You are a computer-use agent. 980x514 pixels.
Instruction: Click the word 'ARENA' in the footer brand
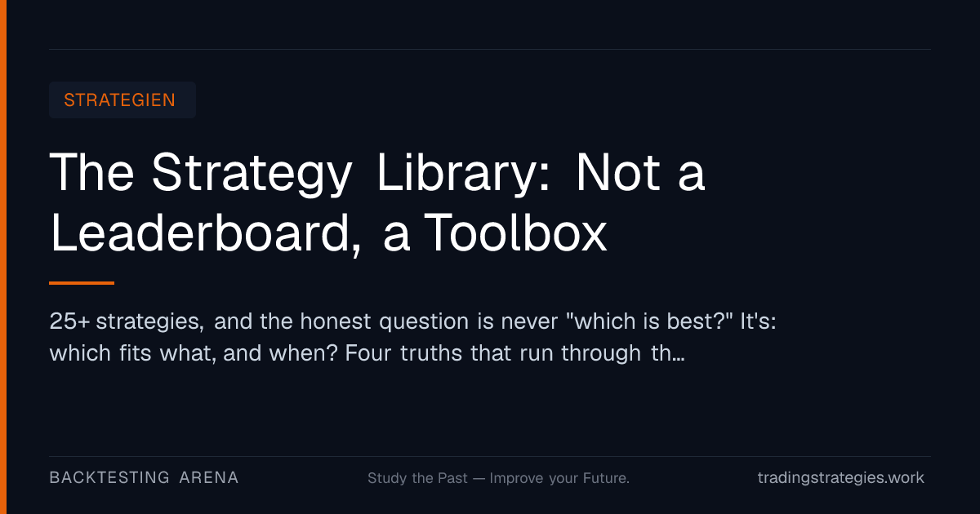pyautogui.click(x=209, y=478)
